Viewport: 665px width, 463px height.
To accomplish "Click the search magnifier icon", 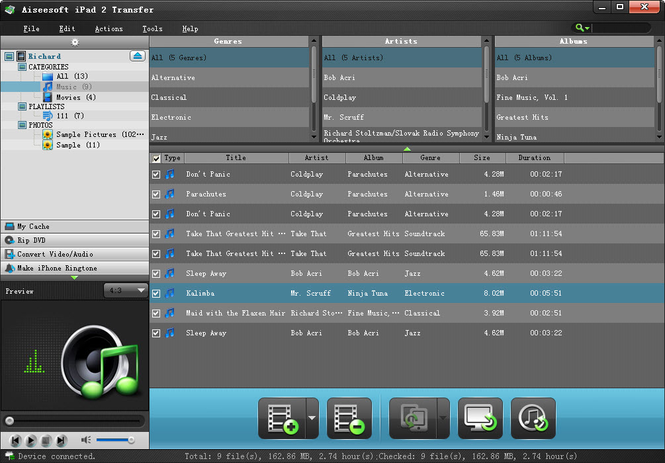I will pos(579,28).
